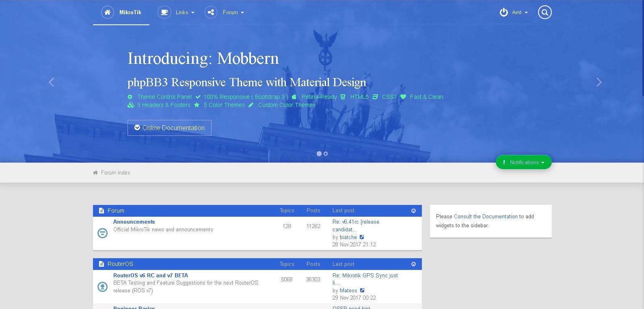Screen dimensions: 644x309
Task: Collapse the Forum category toggle icon
Action: [x=413, y=211]
